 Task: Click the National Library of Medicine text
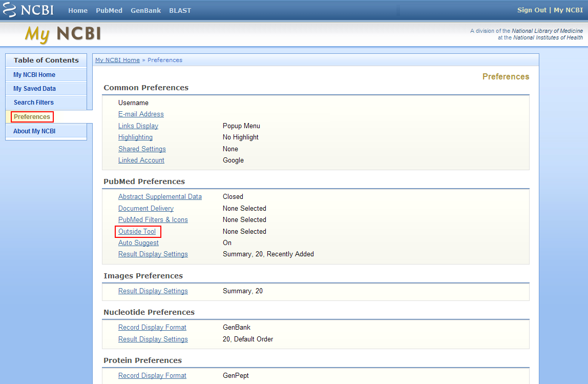(x=547, y=31)
